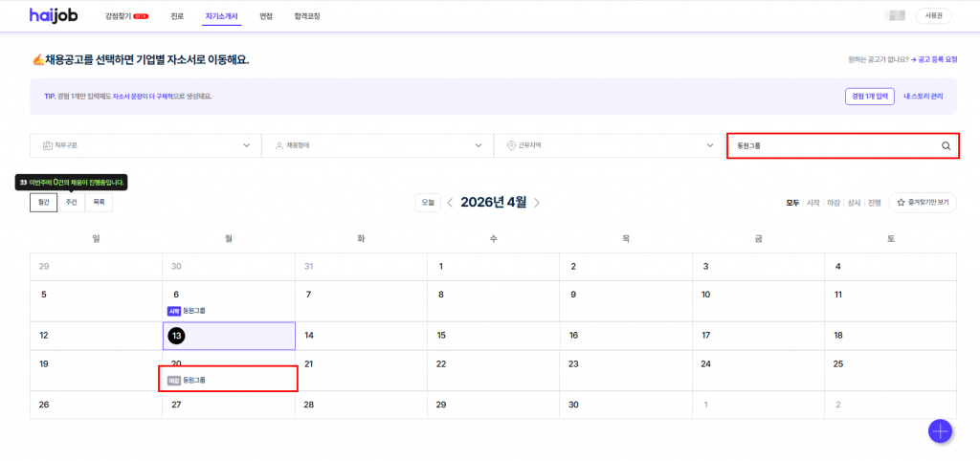Click the 경험 1개 입력 button
The width and height of the screenshot is (980, 461).
869,96
